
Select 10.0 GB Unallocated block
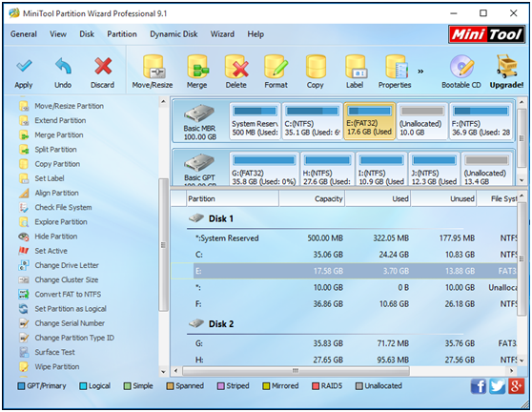(x=422, y=121)
